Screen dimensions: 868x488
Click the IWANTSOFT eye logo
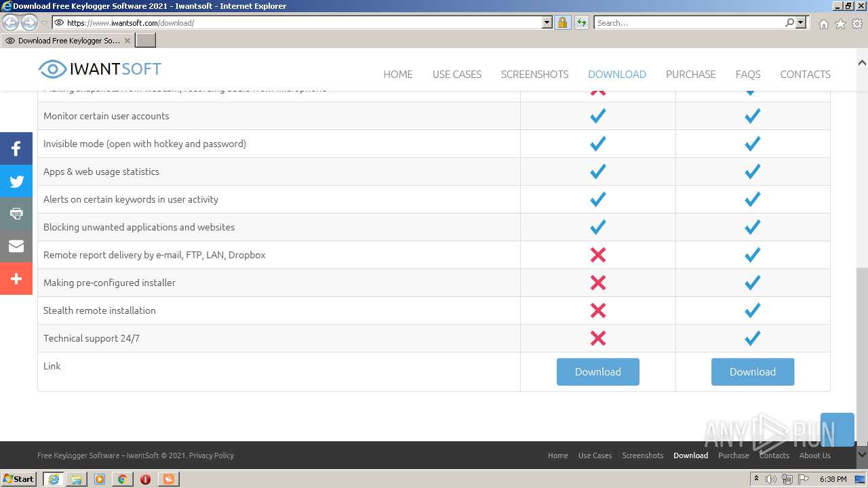coord(100,68)
